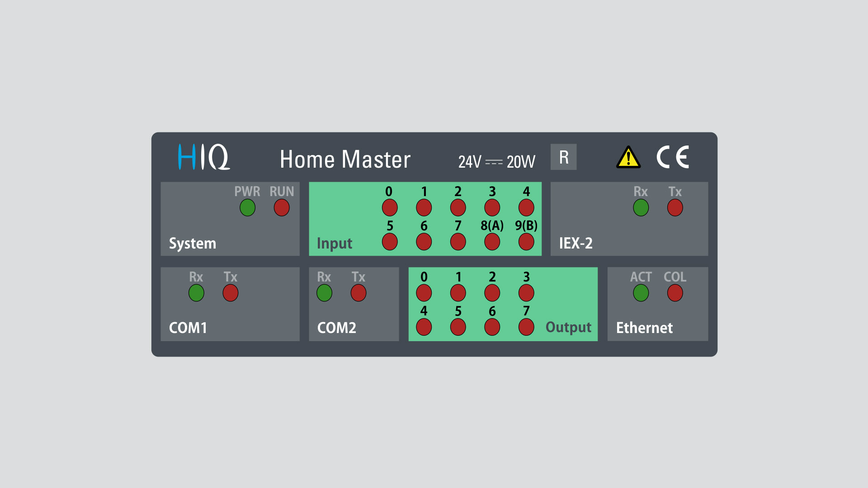Click the 8(A) input label
The width and height of the screenshot is (868, 488).
492,225
